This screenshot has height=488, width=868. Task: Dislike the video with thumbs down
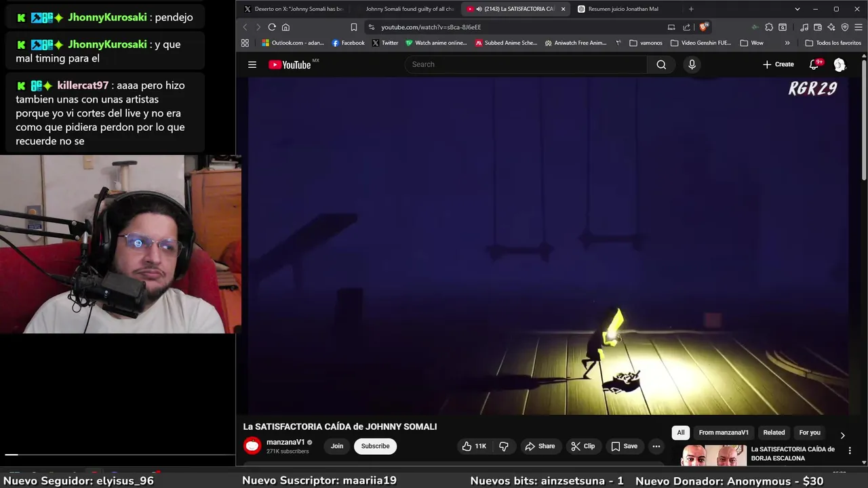(x=504, y=446)
